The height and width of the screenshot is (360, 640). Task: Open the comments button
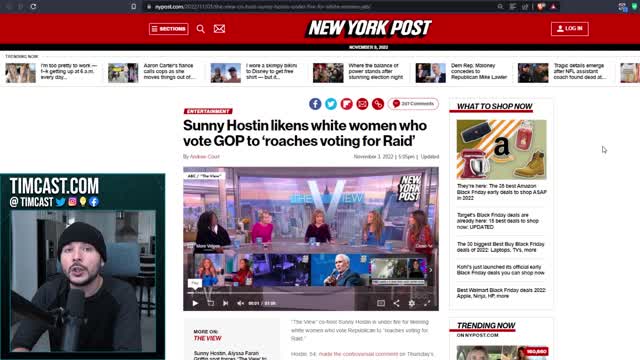413,104
